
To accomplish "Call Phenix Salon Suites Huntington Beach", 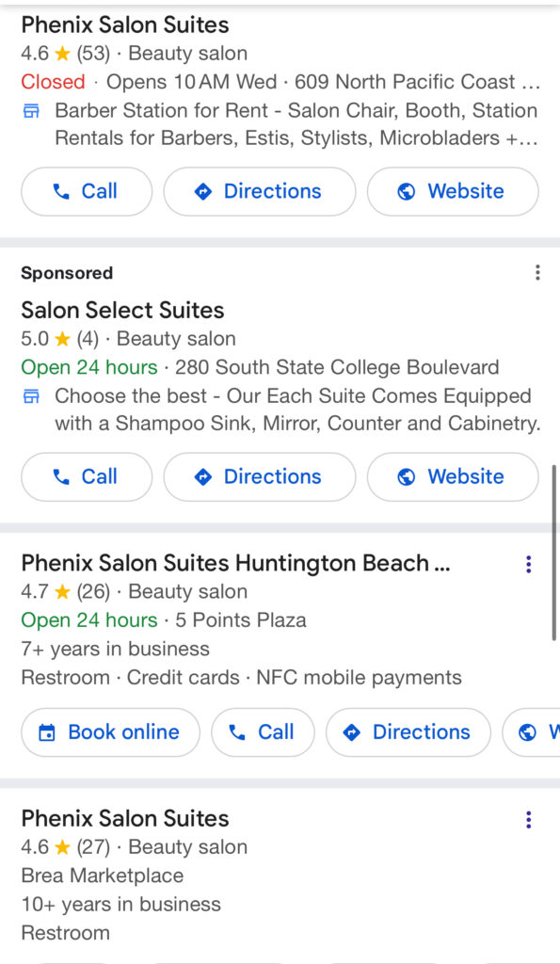I will click(x=264, y=732).
